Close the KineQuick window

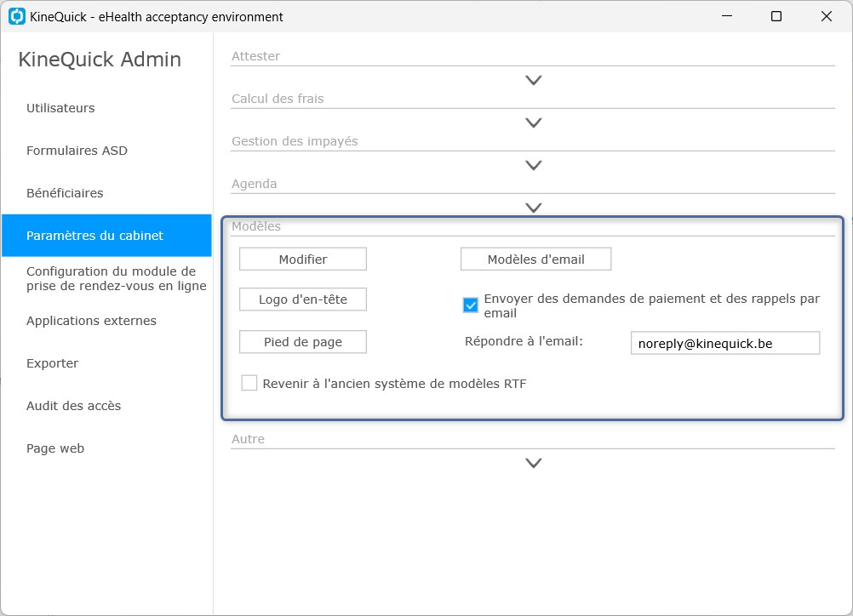pos(827,16)
